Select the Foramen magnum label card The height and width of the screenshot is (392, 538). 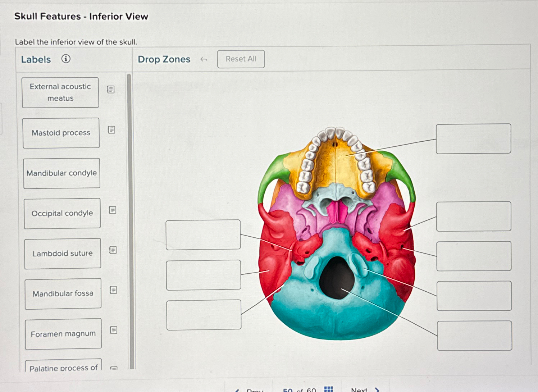pos(63,334)
